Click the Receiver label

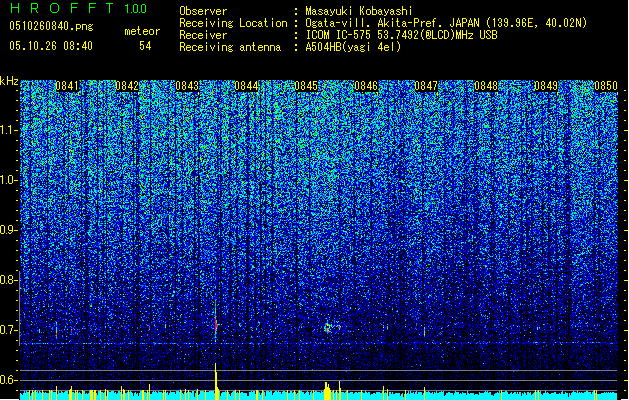[203, 35]
